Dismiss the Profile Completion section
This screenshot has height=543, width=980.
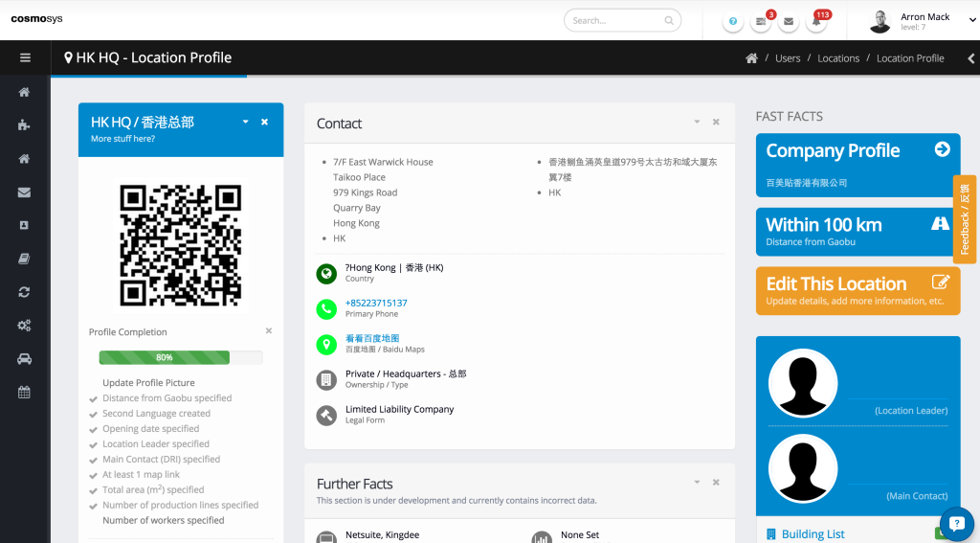tap(269, 330)
